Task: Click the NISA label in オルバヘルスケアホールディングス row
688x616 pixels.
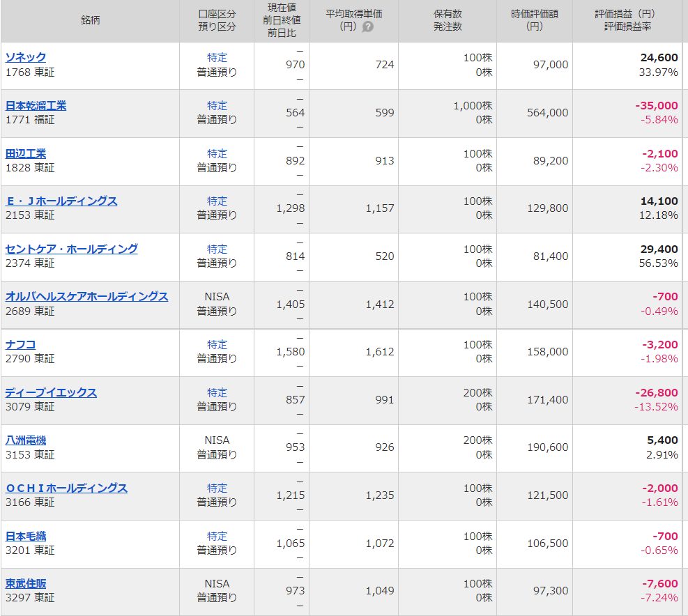Action: (217, 297)
